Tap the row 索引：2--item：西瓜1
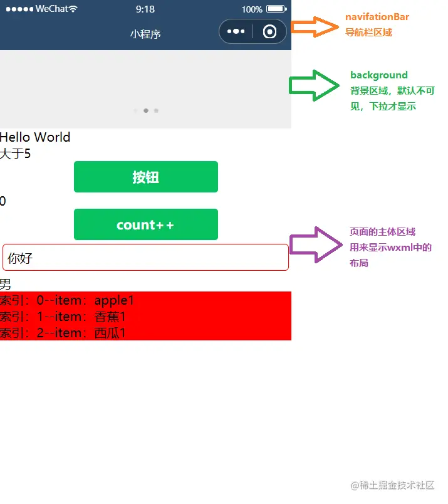 pyautogui.click(x=145, y=332)
